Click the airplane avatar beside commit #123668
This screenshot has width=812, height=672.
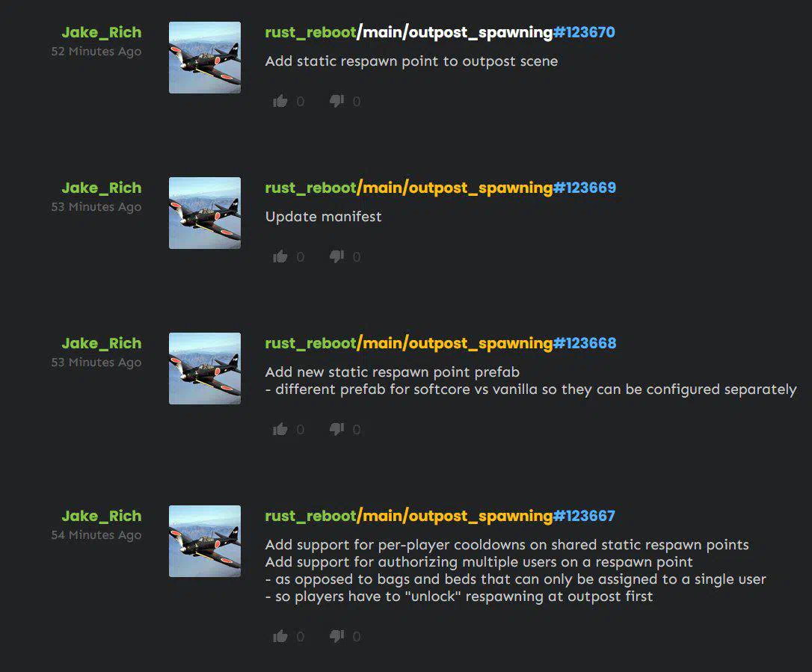point(205,368)
